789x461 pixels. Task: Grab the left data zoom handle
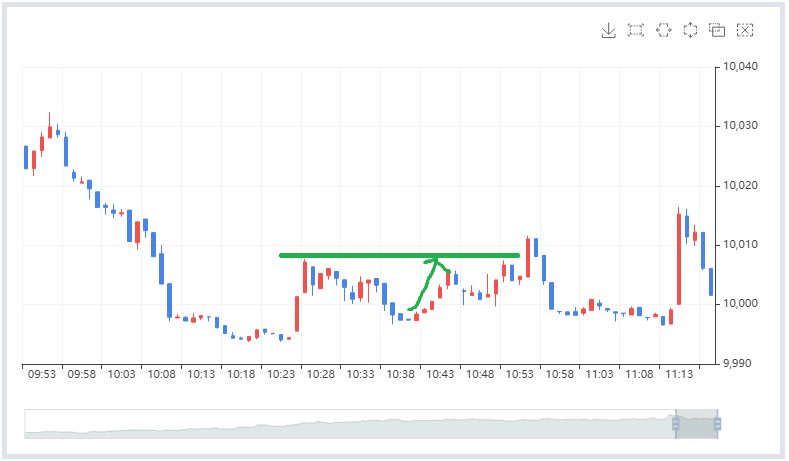[x=675, y=424]
